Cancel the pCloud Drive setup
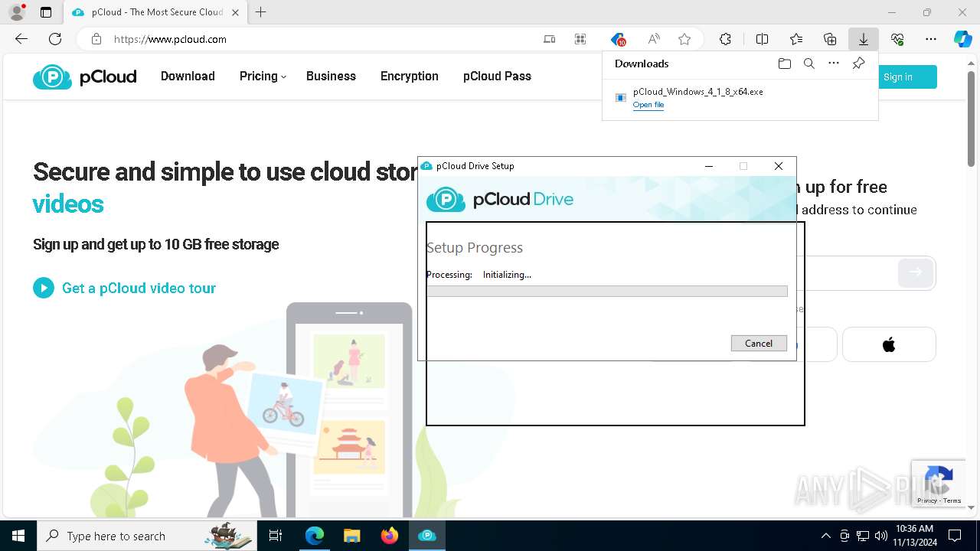Image resolution: width=980 pixels, height=551 pixels. tap(759, 343)
